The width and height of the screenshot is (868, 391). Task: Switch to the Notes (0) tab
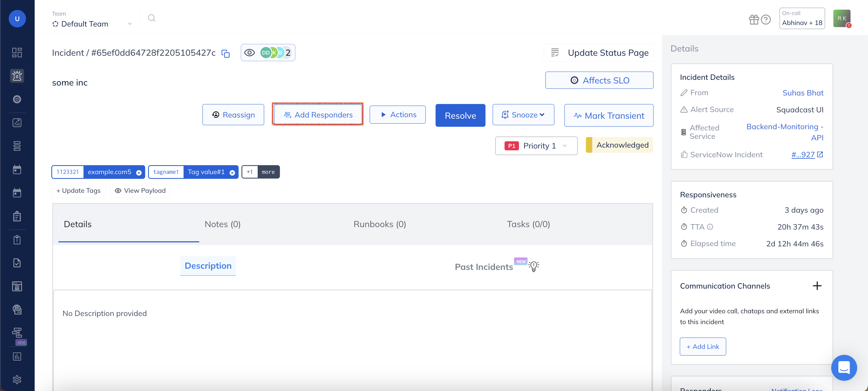pos(222,224)
